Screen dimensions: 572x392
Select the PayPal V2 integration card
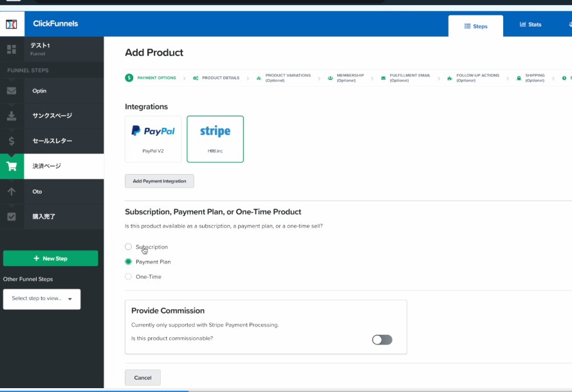[x=153, y=139]
